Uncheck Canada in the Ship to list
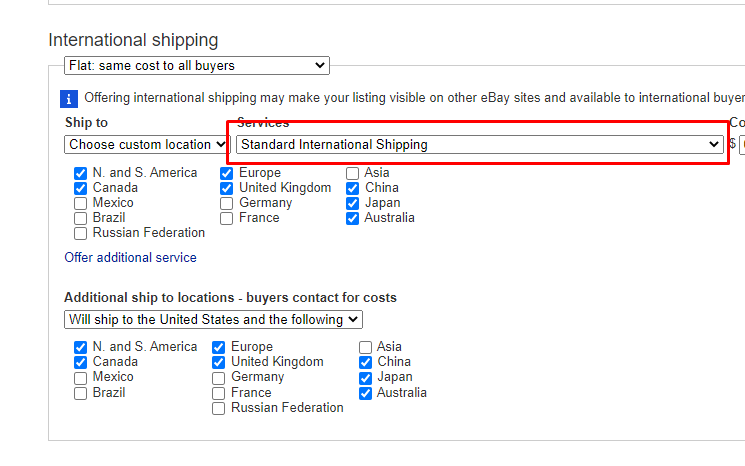Viewport: 745px width, 466px height. pos(80,188)
